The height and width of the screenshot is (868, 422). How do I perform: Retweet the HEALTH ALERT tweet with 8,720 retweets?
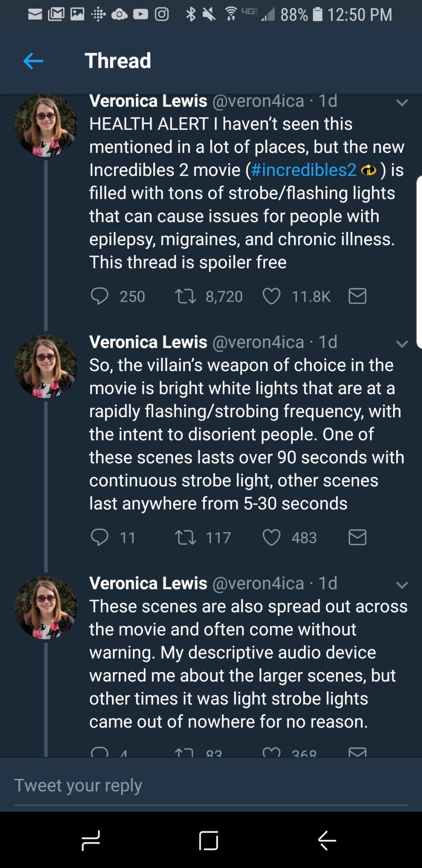(x=185, y=297)
